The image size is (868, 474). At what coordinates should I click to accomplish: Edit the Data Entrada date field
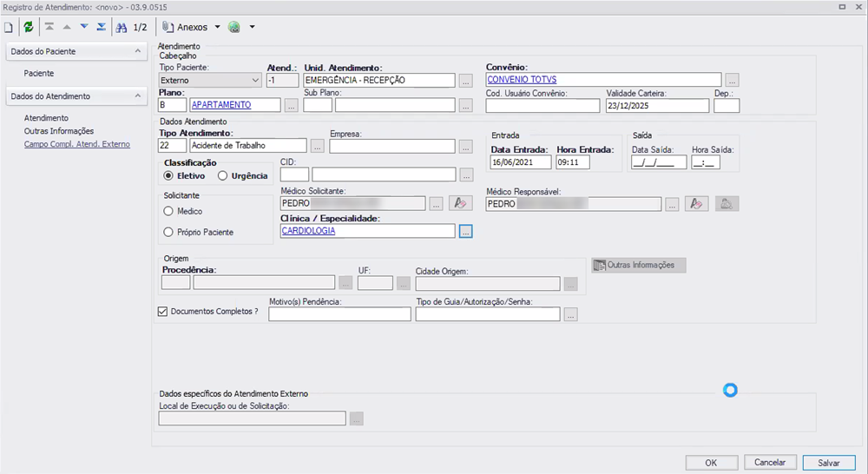pos(521,162)
